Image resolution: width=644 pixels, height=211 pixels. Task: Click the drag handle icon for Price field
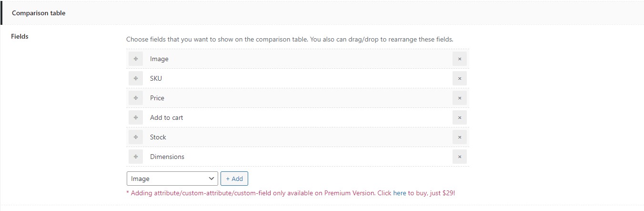pyautogui.click(x=136, y=98)
